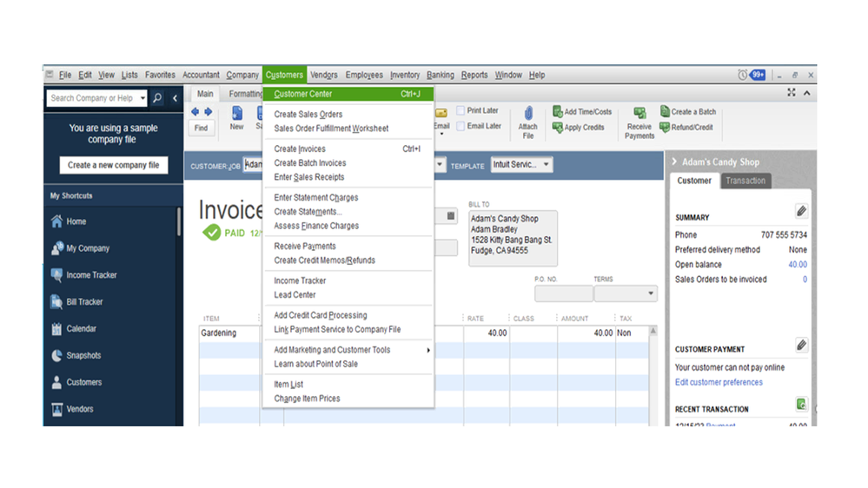Viewport: 868px width, 488px height.
Task: Open the Banking menu
Action: pos(441,75)
